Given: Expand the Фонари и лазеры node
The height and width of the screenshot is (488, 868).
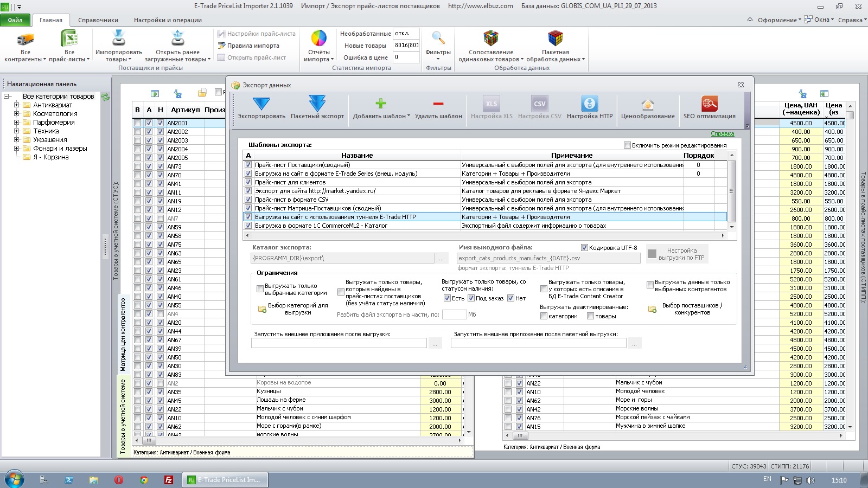Looking at the screenshot, I should pyautogui.click(x=16, y=149).
